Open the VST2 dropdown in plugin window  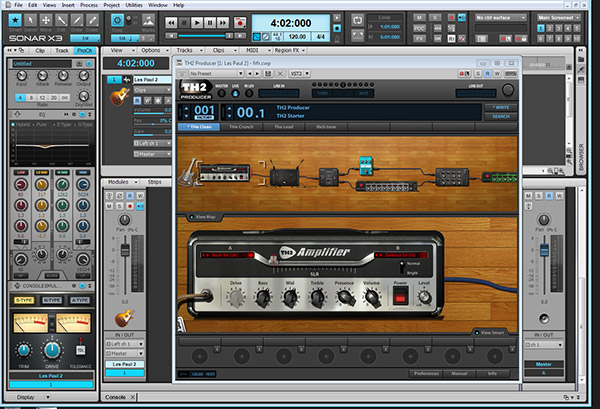click(x=300, y=73)
